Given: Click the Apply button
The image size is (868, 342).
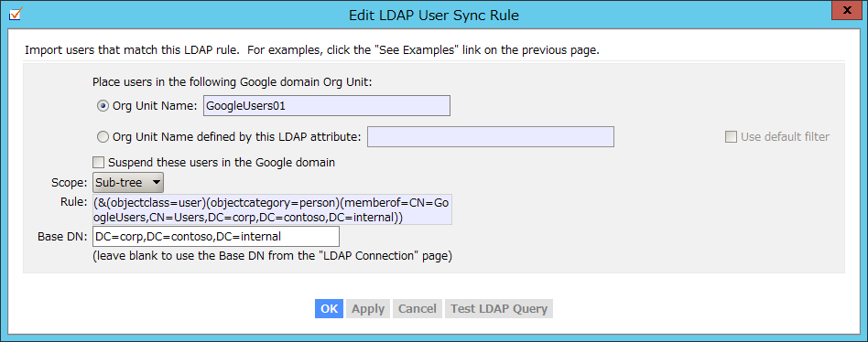Looking at the screenshot, I should pyautogui.click(x=368, y=308).
